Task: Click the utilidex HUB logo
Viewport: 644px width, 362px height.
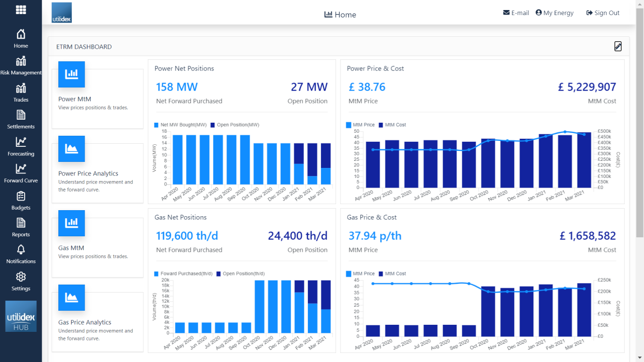Action: (21, 316)
